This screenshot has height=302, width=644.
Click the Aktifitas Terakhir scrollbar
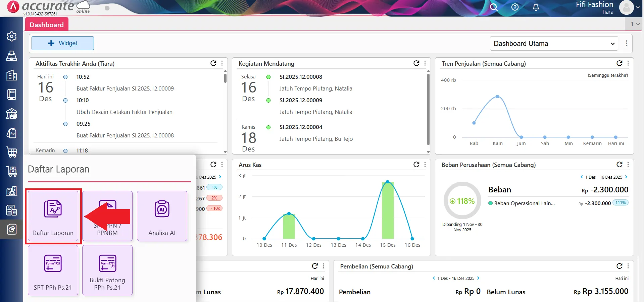point(225,78)
